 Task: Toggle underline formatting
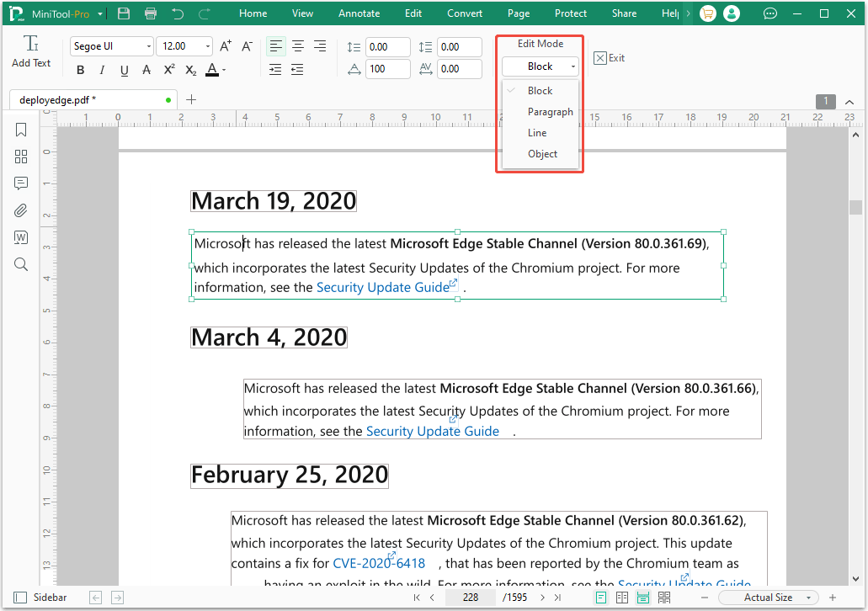(x=124, y=70)
